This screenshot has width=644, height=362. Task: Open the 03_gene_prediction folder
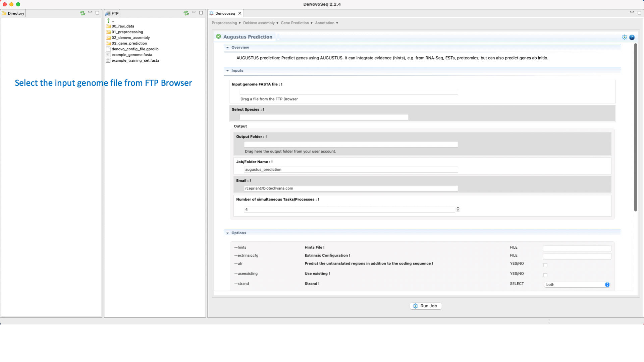(129, 43)
